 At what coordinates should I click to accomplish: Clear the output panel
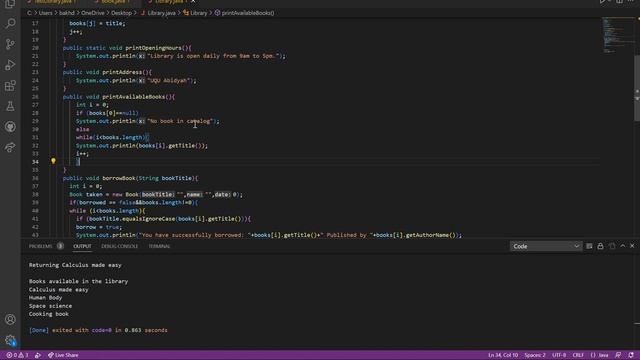click(589, 246)
